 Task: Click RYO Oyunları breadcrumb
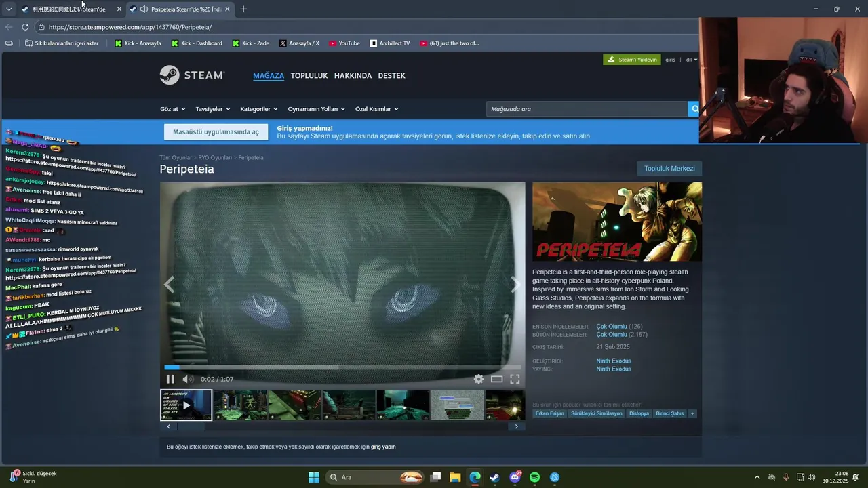click(x=215, y=157)
